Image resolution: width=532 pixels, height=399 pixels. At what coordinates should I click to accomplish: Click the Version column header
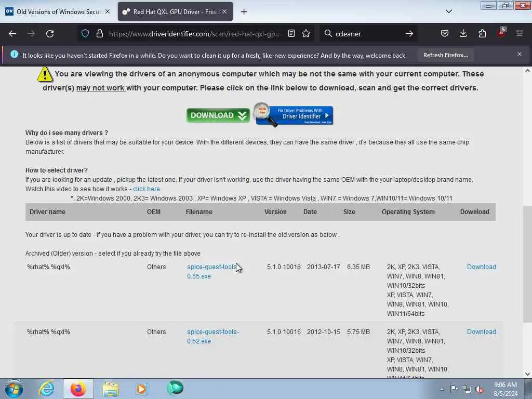[x=275, y=212]
